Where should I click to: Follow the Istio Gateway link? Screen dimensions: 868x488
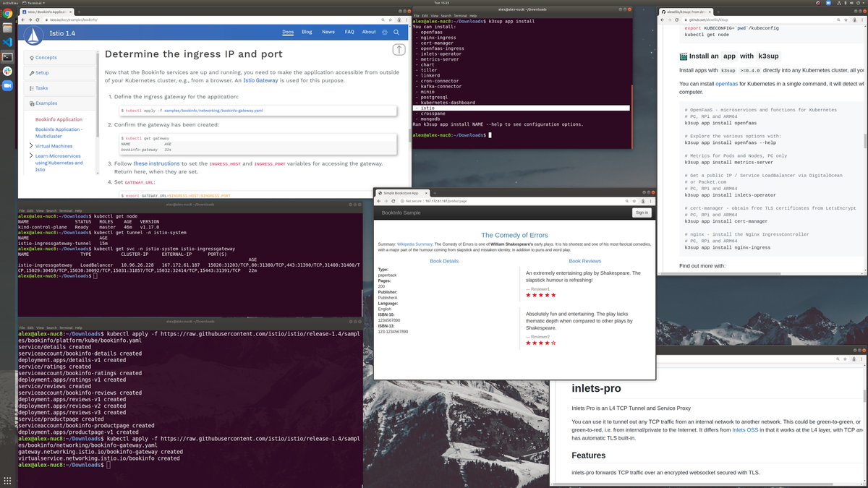[x=260, y=81]
